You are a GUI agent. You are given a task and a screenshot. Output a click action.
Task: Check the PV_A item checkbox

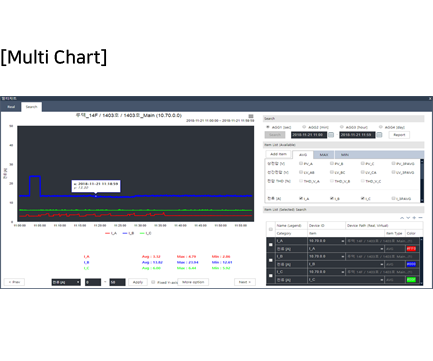click(x=301, y=163)
